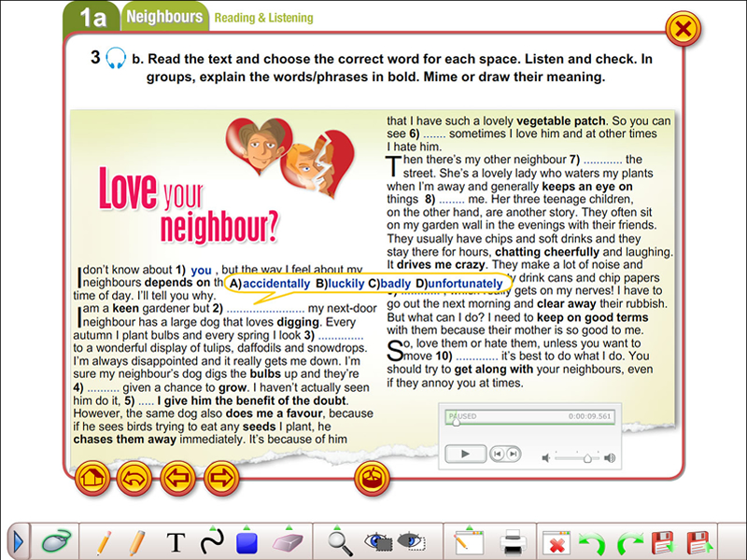The width and height of the screenshot is (747, 560).
Task: Click the Neighbours tab
Action: (164, 17)
